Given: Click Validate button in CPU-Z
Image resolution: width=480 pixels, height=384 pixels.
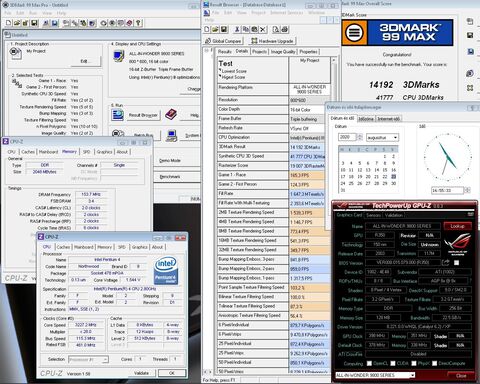Looking at the screenshot, I should (x=141, y=373).
